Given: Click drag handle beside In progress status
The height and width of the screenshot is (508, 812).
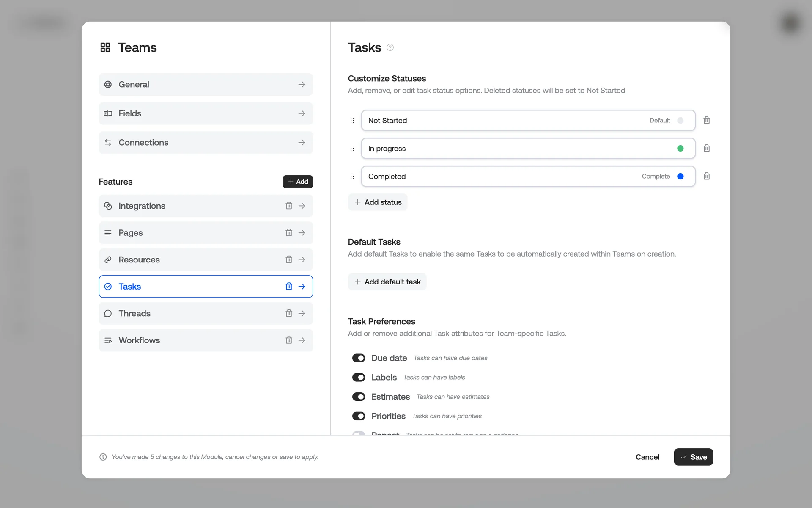Looking at the screenshot, I should coord(352,149).
